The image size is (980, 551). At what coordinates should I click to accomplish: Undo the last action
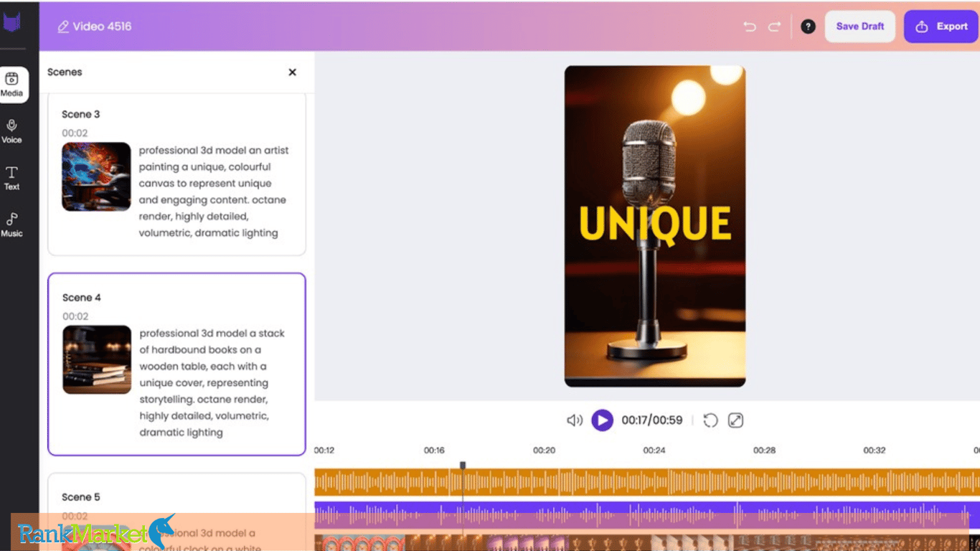point(750,27)
